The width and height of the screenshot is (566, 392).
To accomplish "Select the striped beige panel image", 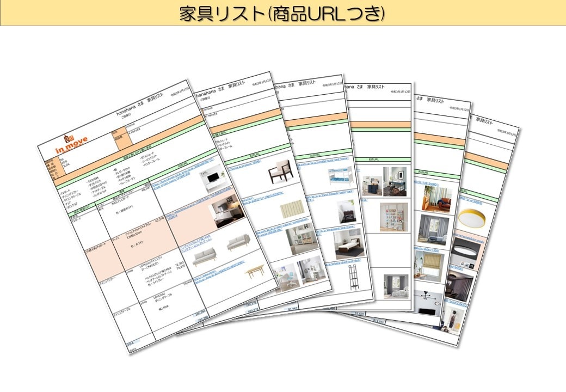I will pos(292,209).
